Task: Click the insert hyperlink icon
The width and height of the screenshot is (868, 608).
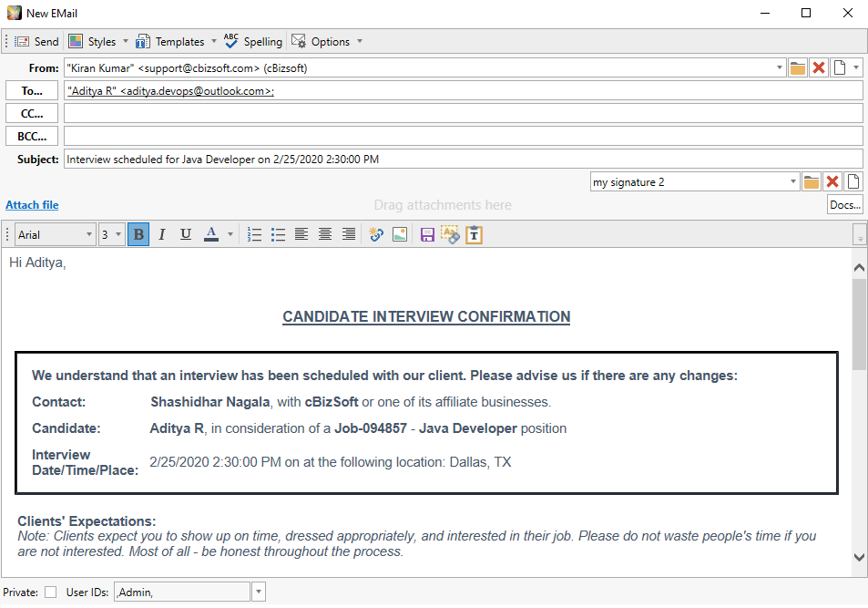Action: coord(376,234)
